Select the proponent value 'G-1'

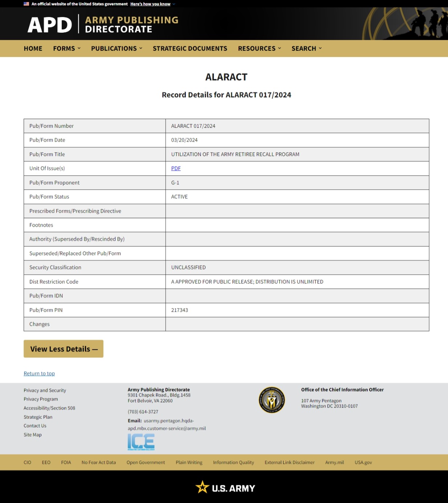175,183
